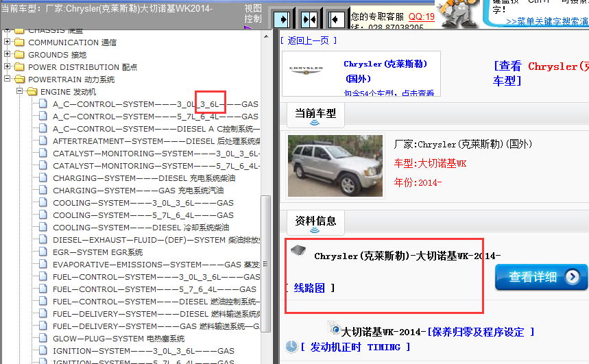This screenshot has width=589, height=364.
Task: Open FUEL-DELIVERY-SYSTEM GAS entry
Action: click(x=156, y=326)
